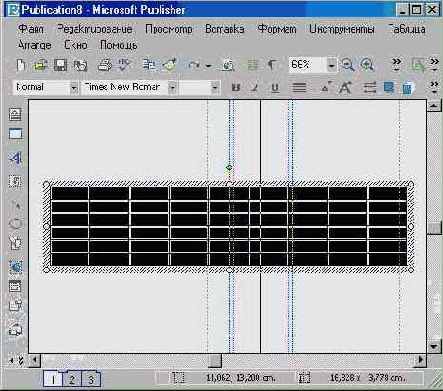Open the Arrange menu
Screen dimensions: 443x391
tap(34, 45)
